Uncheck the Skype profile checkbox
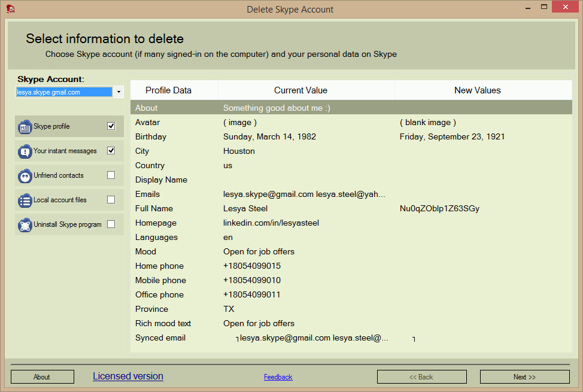Image resolution: width=583 pixels, height=392 pixels. tap(111, 126)
